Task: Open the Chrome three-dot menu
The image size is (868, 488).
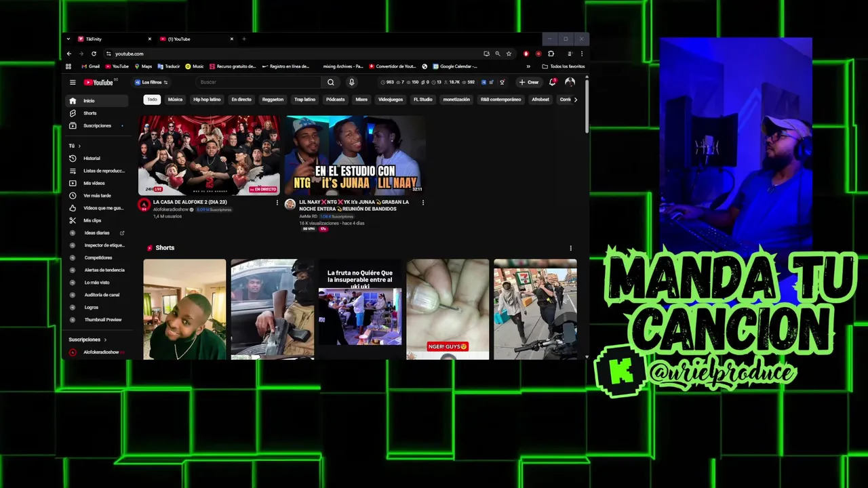Action: (581, 54)
